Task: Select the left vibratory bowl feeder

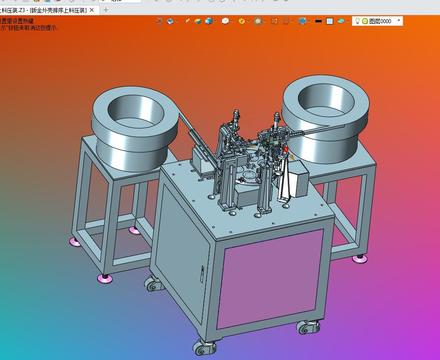Action: coord(135,128)
